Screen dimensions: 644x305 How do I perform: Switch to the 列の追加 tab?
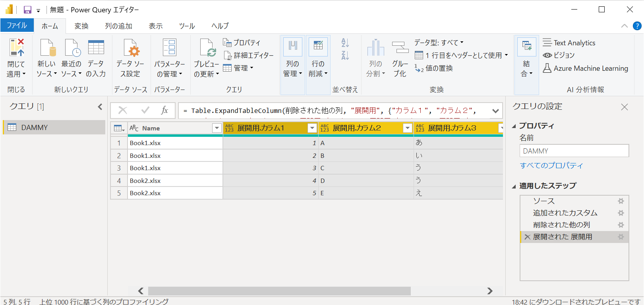pos(118,26)
